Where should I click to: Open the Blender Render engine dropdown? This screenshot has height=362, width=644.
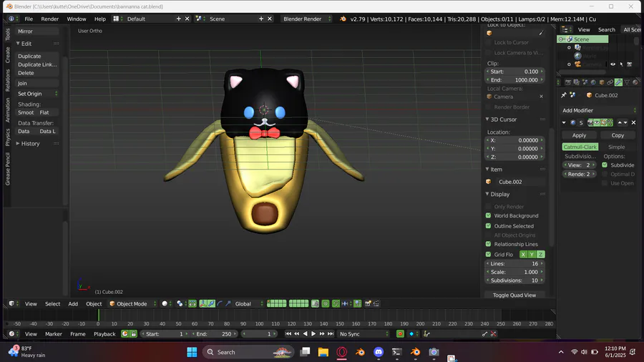(306, 19)
